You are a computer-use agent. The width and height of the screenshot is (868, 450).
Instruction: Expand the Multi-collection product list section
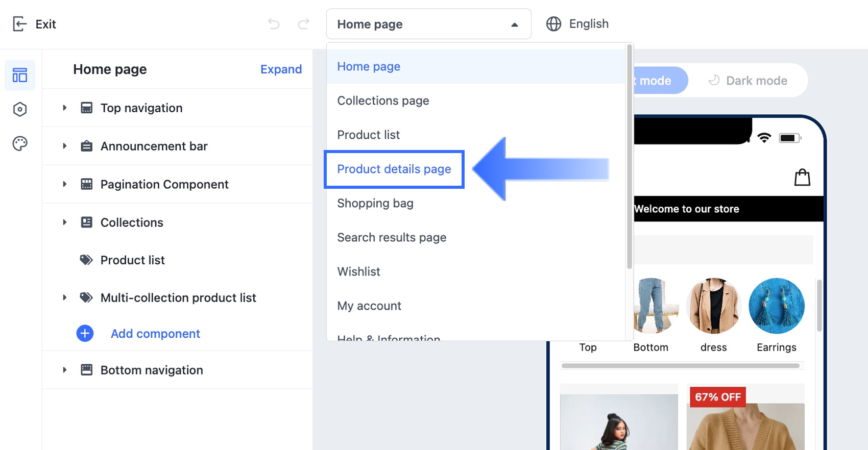coord(64,297)
